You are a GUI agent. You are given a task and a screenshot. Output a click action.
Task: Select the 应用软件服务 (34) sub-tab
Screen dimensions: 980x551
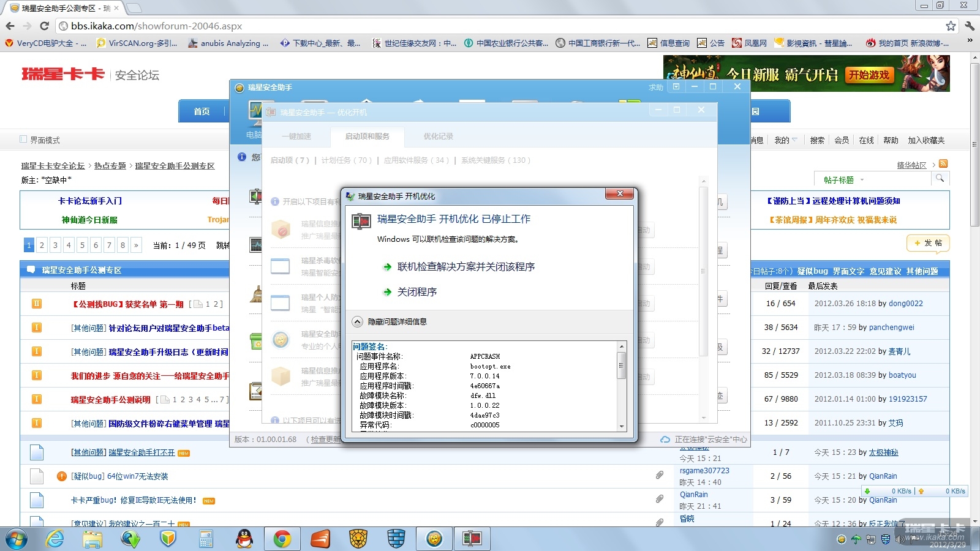pos(417,160)
